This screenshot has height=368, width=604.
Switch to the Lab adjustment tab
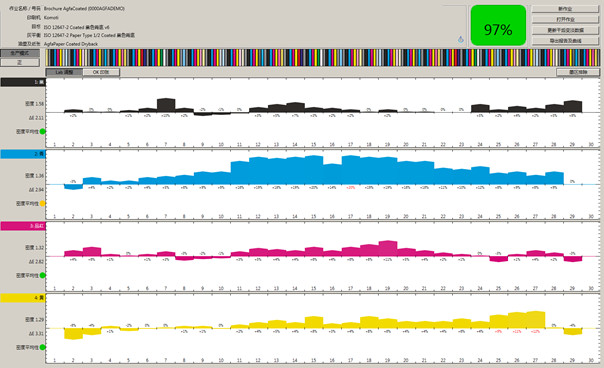[x=64, y=72]
